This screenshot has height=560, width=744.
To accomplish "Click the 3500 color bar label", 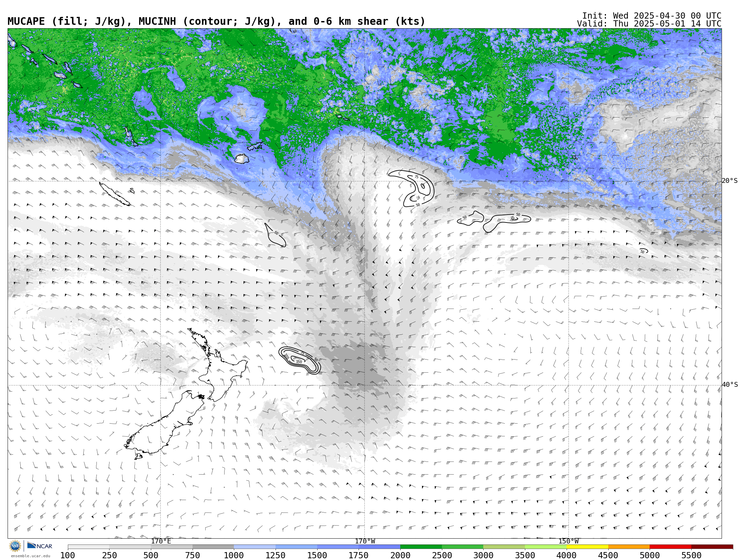I will click(x=525, y=555).
